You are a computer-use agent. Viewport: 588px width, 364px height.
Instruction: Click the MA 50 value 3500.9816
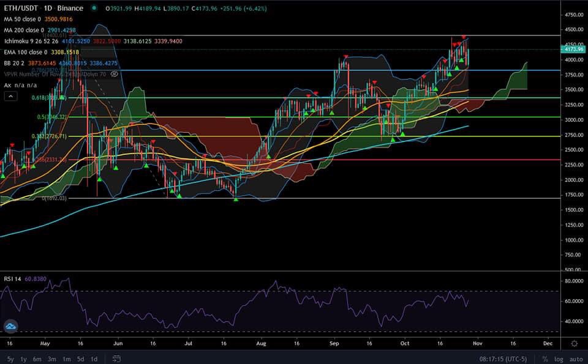point(59,19)
